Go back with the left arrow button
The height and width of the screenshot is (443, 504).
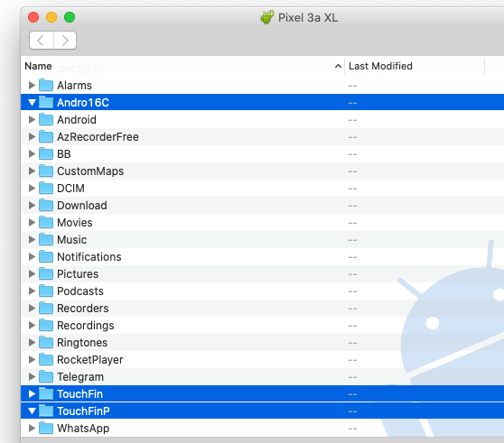pos(42,41)
